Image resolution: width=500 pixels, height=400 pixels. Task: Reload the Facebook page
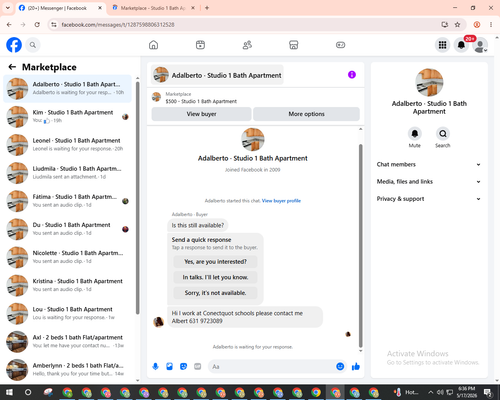coord(37,25)
